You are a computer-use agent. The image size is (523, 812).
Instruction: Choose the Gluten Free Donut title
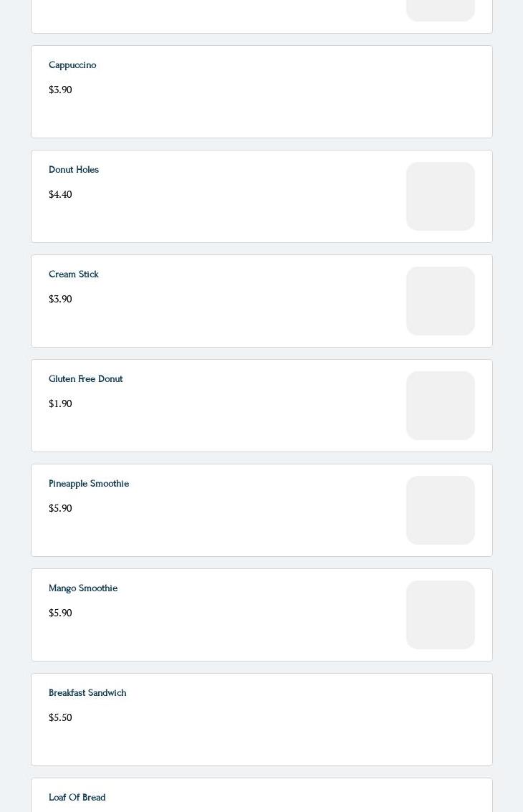click(x=86, y=379)
